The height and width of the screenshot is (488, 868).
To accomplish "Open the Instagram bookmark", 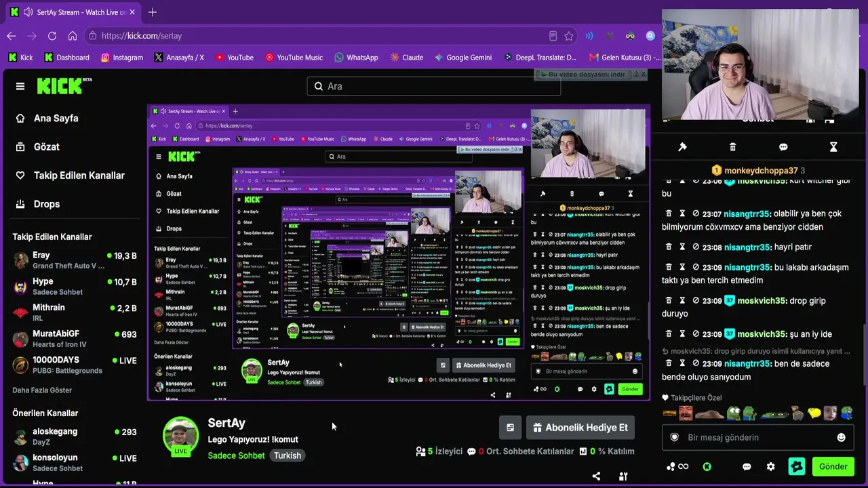I will tap(122, 58).
